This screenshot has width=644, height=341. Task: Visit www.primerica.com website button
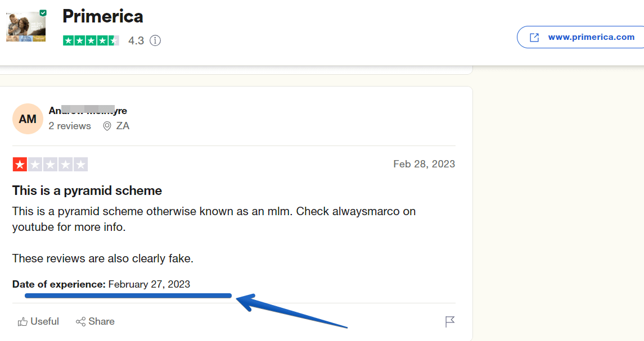coord(582,37)
